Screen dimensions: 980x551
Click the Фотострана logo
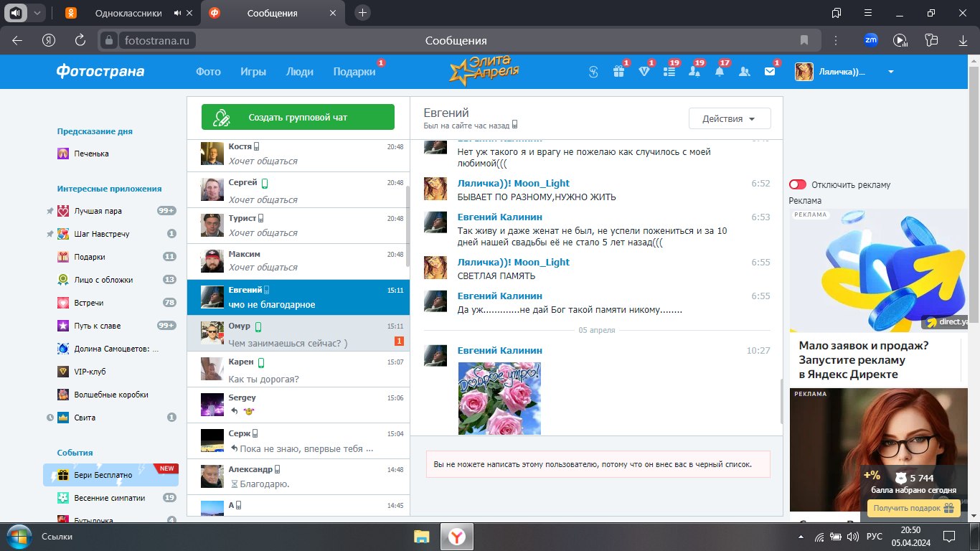click(100, 71)
